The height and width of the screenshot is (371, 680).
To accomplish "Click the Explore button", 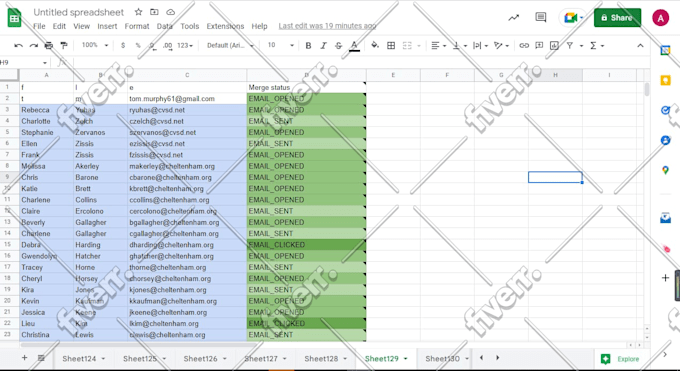I will tap(620, 359).
